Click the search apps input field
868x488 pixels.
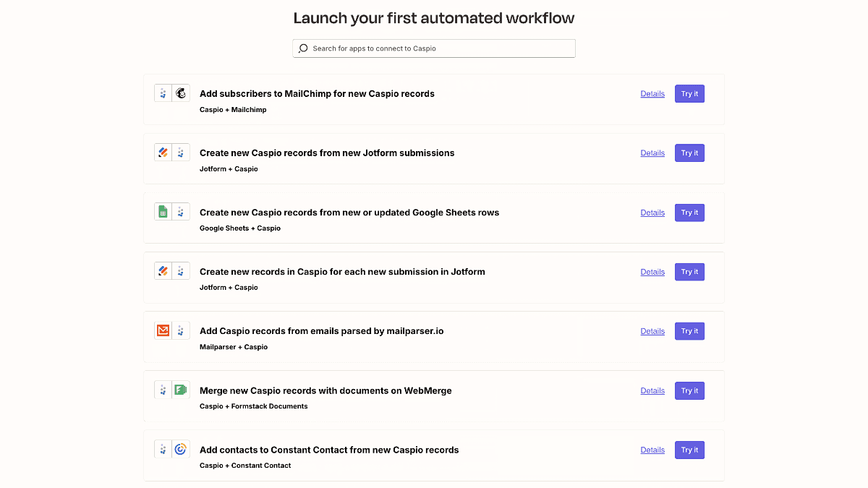pyautogui.click(x=434, y=48)
